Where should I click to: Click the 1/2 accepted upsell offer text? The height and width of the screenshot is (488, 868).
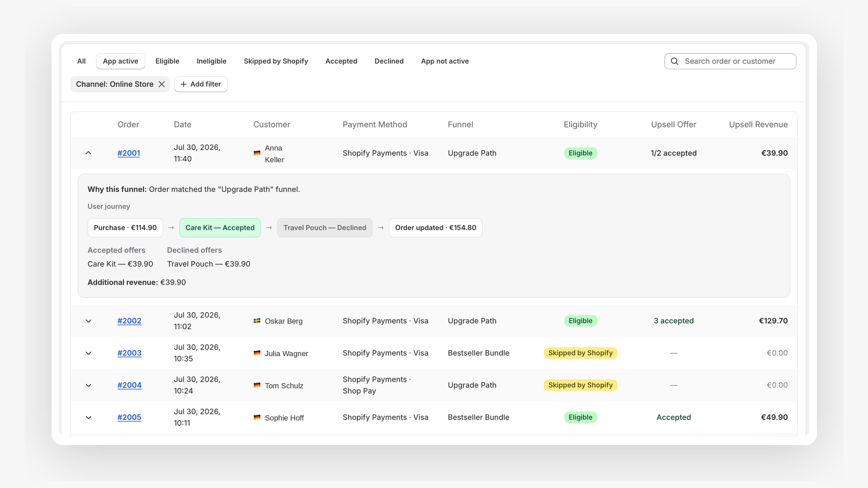674,153
